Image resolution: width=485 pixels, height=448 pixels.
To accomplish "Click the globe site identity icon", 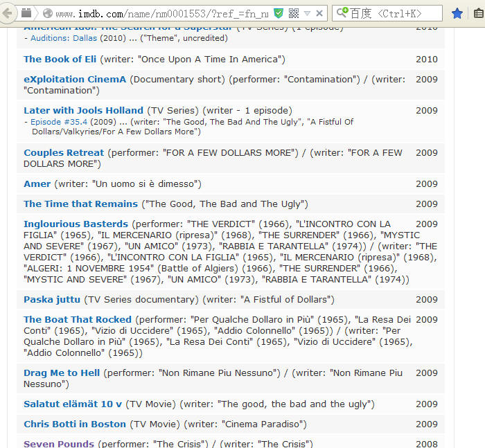I will coord(48,13).
